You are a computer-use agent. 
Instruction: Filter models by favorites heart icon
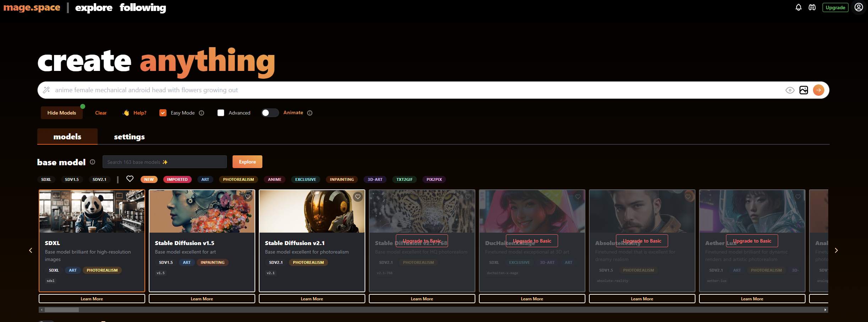(x=130, y=179)
